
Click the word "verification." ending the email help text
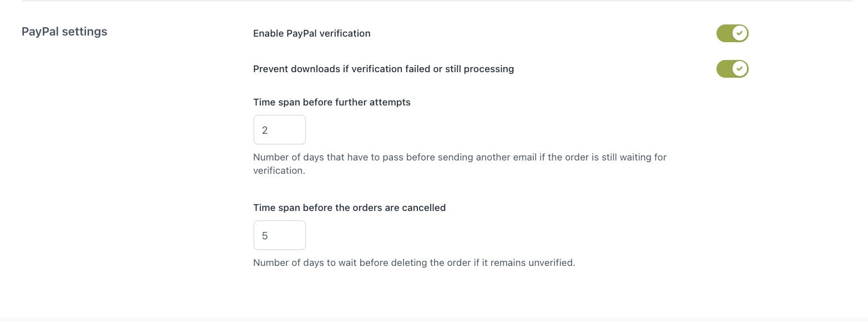[x=279, y=170]
